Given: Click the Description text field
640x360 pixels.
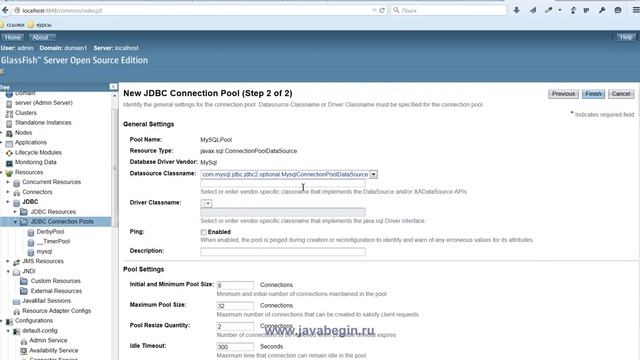Looking at the screenshot, I should [x=283, y=252].
